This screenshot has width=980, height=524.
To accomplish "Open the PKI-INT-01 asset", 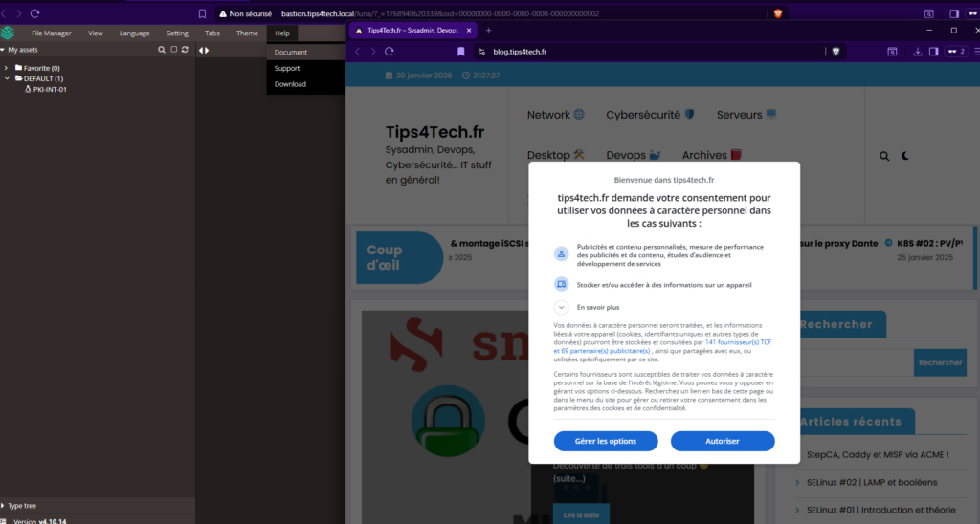I will coord(49,89).
